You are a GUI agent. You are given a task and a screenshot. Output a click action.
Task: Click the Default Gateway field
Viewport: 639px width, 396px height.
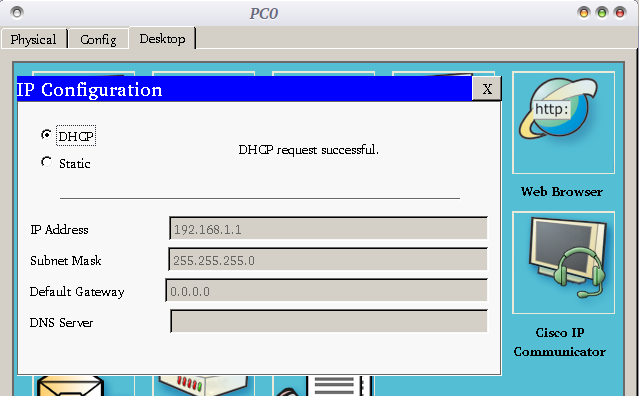click(326, 290)
